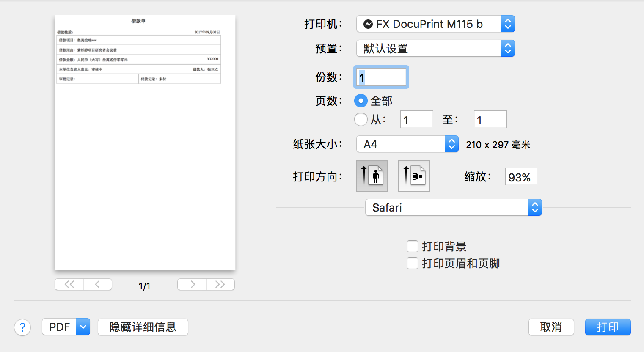This screenshot has height=352, width=644.
Task: Click the hide details button
Action: point(143,327)
